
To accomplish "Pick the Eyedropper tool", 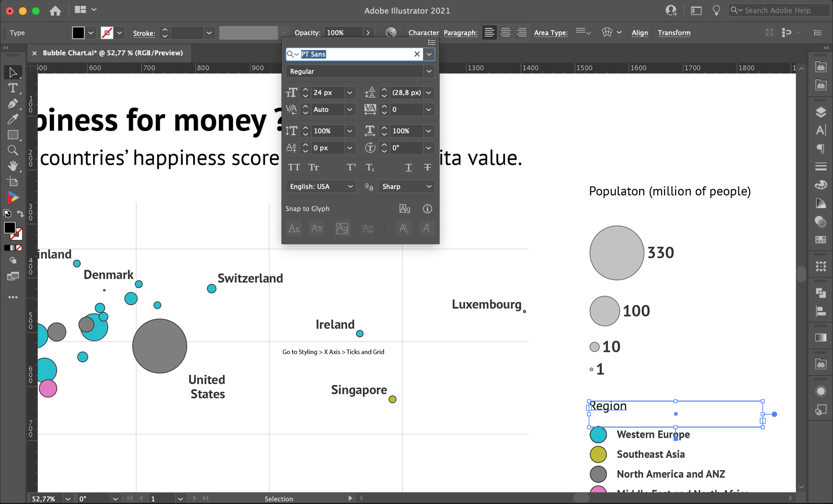I will pos(13,119).
